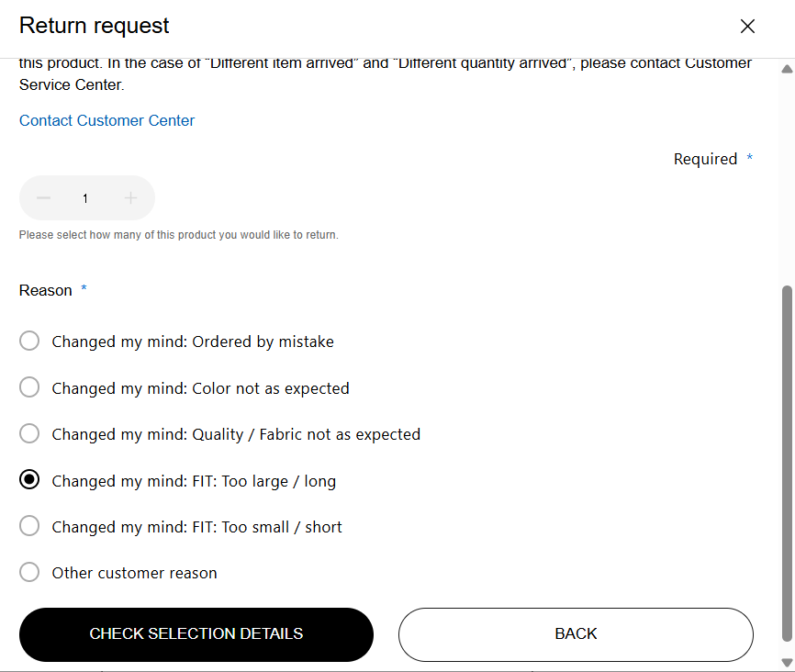Click the quantity help text below stepper
The height and width of the screenshot is (672, 795).
point(179,235)
